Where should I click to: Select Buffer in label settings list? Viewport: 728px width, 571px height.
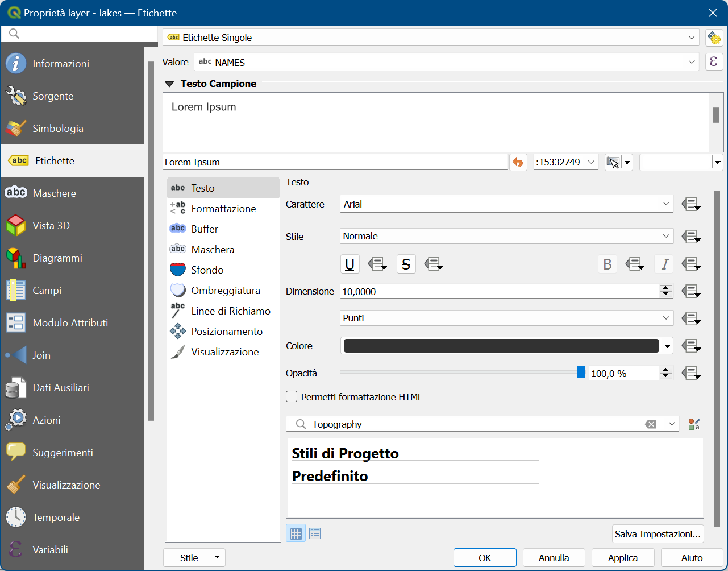pos(223,229)
